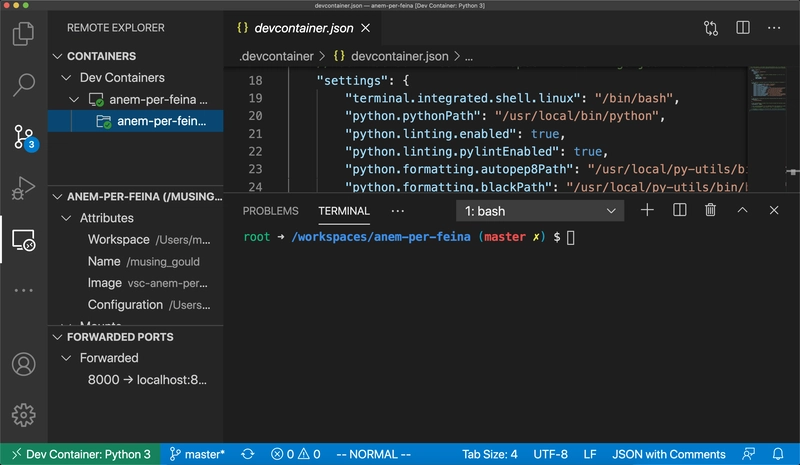Image resolution: width=800 pixels, height=465 pixels.
Task: Open the Accounts menu icon
Action: point(23,364)
